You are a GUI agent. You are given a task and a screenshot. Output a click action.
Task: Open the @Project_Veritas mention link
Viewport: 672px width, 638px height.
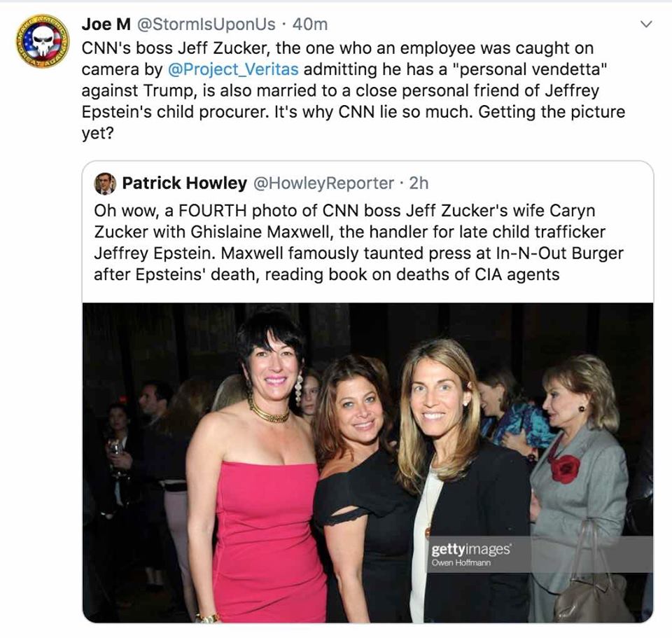coord(233,69)
